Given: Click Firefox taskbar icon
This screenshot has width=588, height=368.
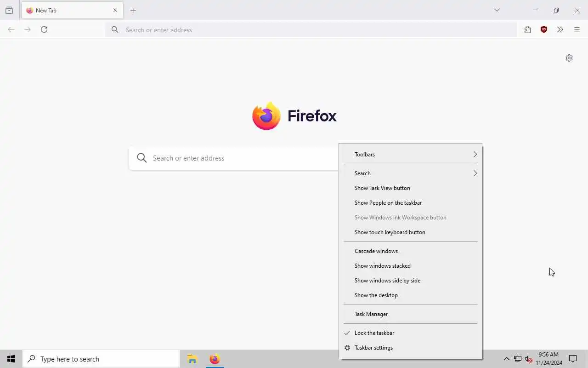Looking at the screenshot, I should 215,359.
